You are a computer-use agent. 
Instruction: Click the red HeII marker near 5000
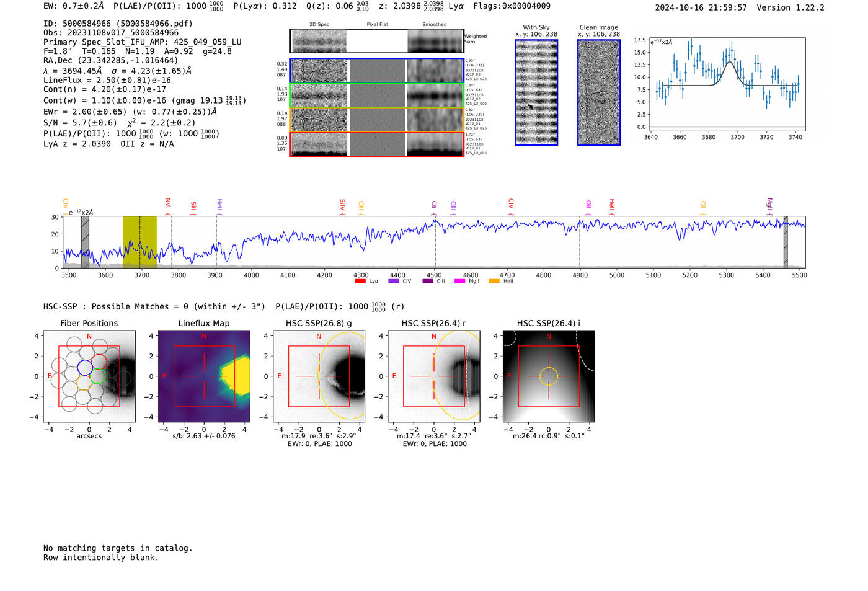pos(611,205)
